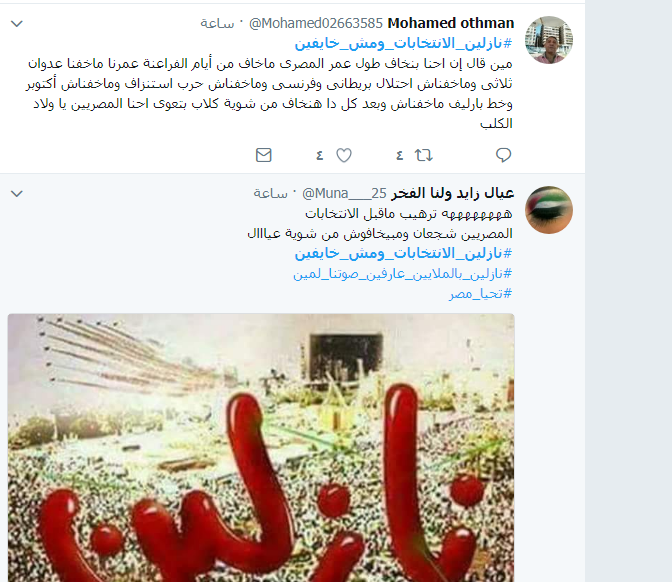Open the #تحيا_مصر hashtag
The image size is (672, 582).
tap(480, 294)
